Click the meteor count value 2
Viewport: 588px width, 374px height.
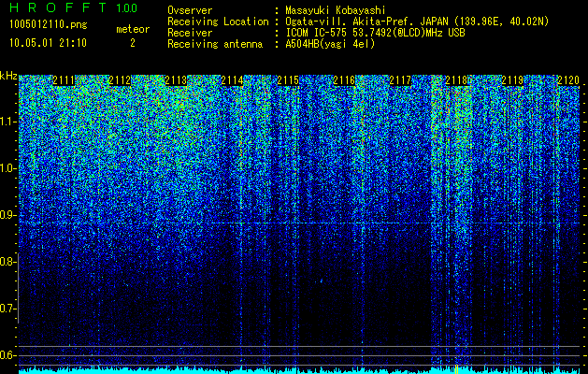pos(133,43)
